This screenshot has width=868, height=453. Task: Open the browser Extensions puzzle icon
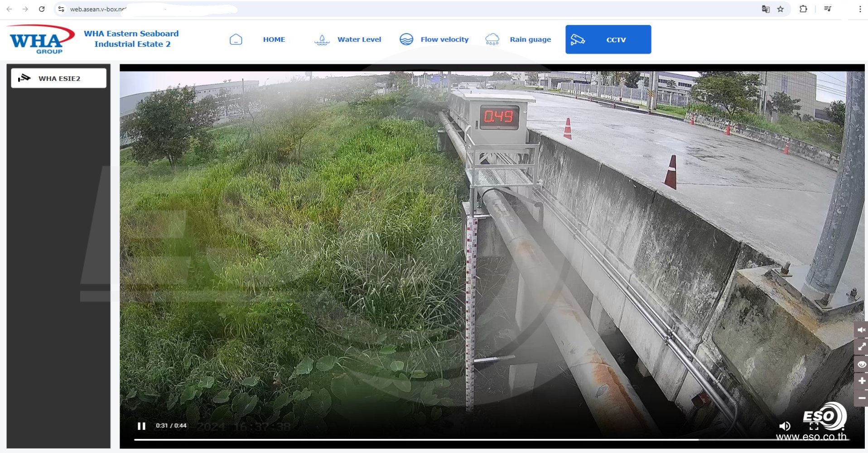[803, 9]
